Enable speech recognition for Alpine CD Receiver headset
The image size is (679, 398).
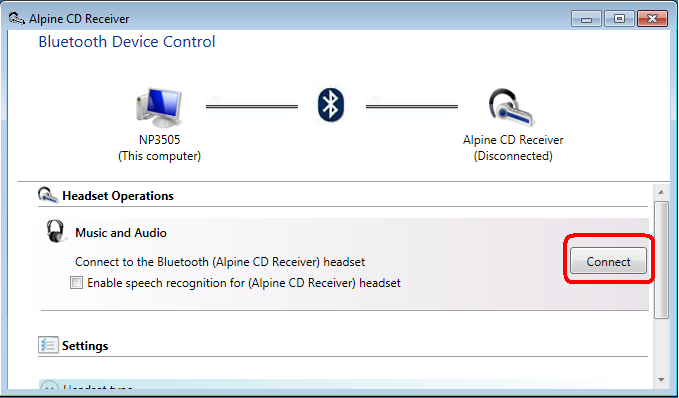(76, 283)
